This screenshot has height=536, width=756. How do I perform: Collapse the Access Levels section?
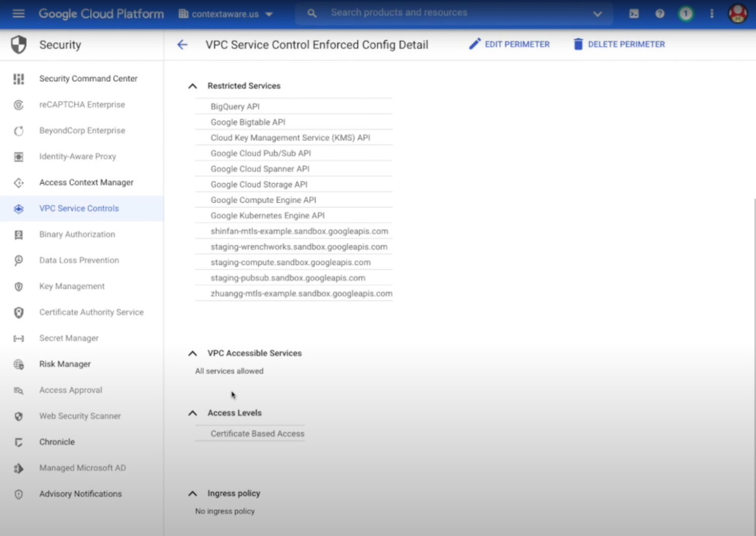click(x=192, y=413)
